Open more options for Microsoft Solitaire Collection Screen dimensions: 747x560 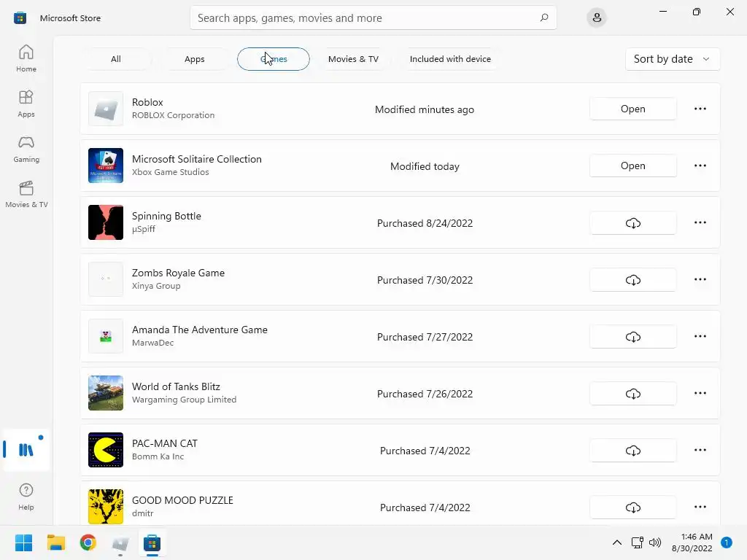point(700,166)
